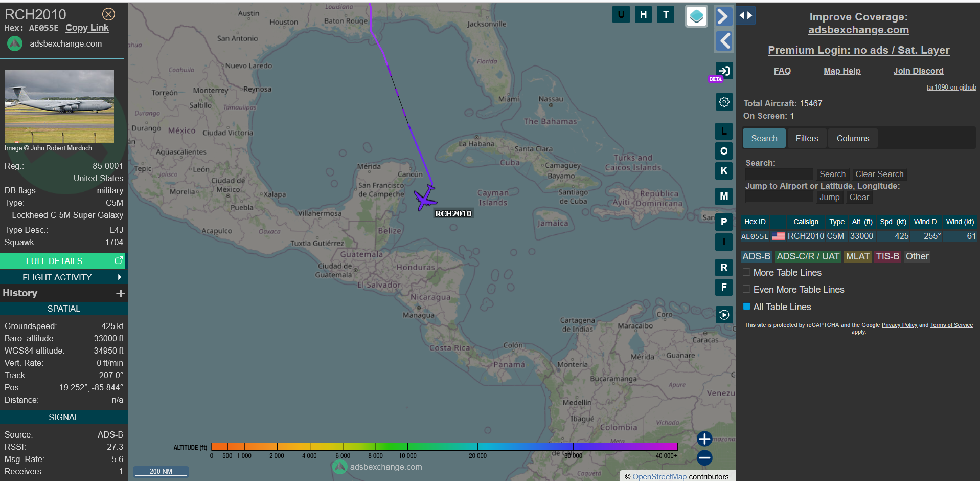980x481 pixels.
Task: Click the beta login arrow icon
Action: click(724, 71)
